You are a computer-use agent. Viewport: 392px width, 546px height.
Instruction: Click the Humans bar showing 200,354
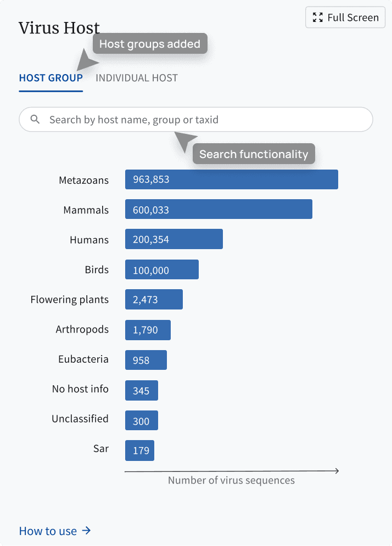point(174,239)
